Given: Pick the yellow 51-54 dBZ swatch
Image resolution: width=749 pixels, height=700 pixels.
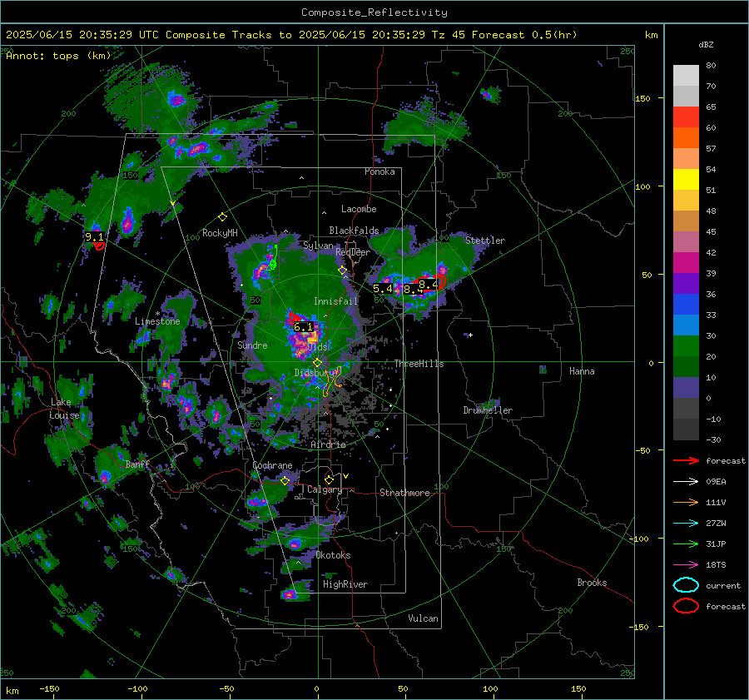Looking at the screenshot, I should pyautogui.click(x=686, y=180).
